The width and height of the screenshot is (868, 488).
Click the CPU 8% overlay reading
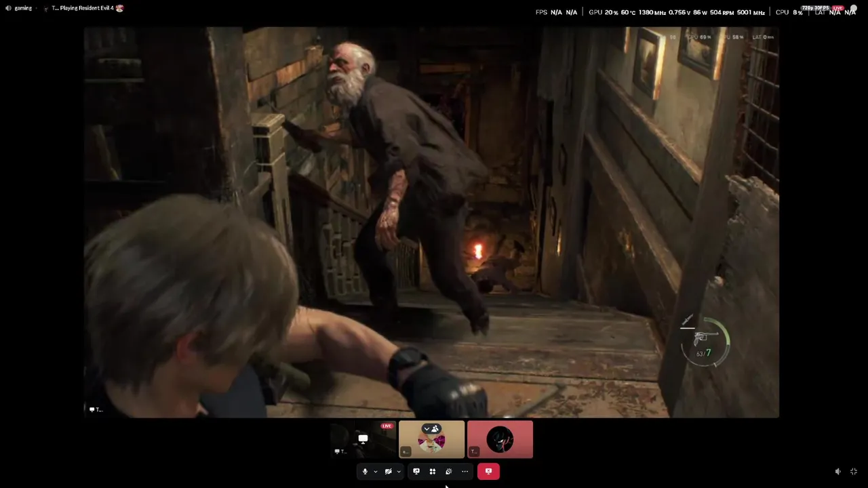[x=789, y=12]
